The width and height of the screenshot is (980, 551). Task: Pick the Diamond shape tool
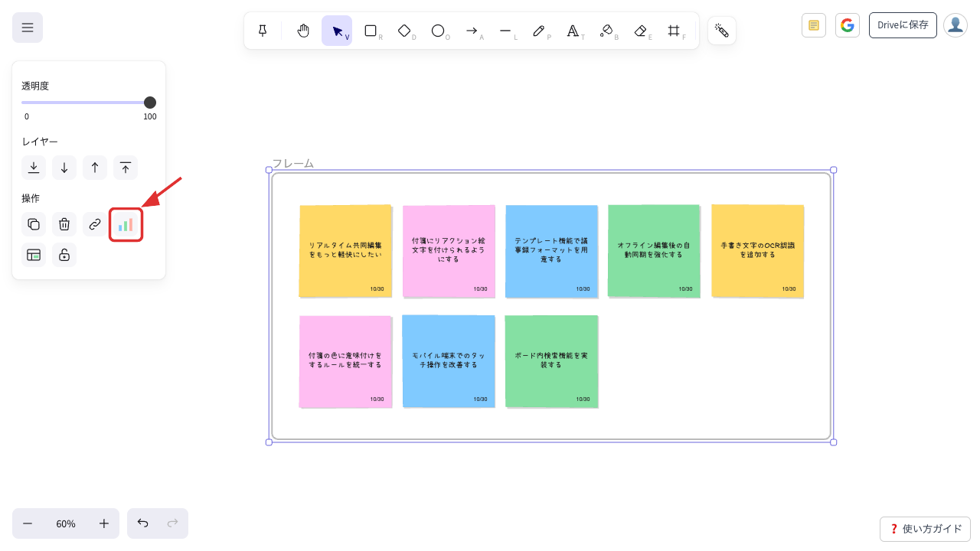click(x=404, y=31)
